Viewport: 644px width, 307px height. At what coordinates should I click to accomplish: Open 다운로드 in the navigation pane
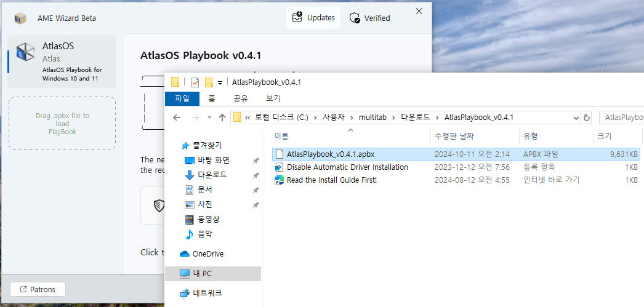(x=212, y=175)
